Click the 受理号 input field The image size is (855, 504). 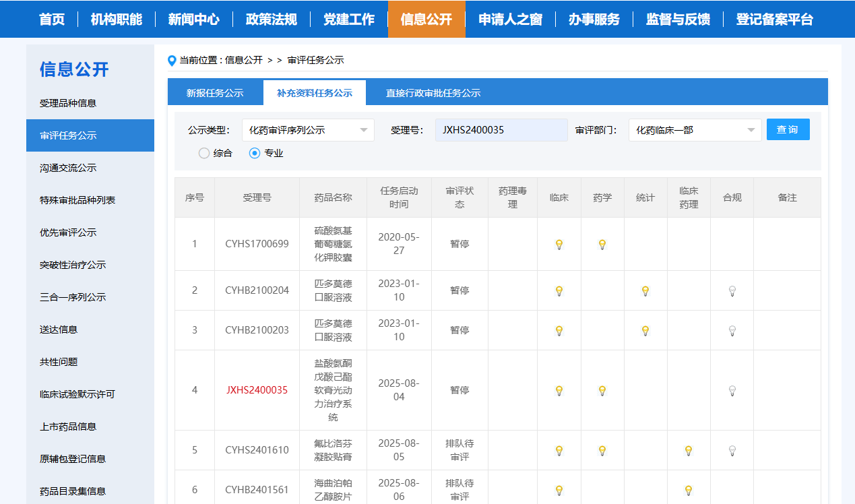pyautogui.click(x=501, y=130)
